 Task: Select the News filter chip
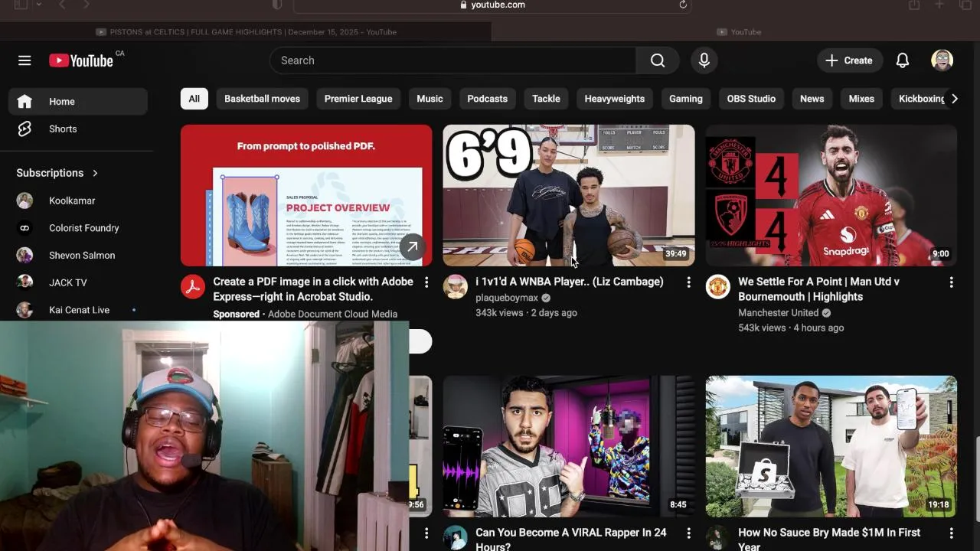[x=812, y=99]
